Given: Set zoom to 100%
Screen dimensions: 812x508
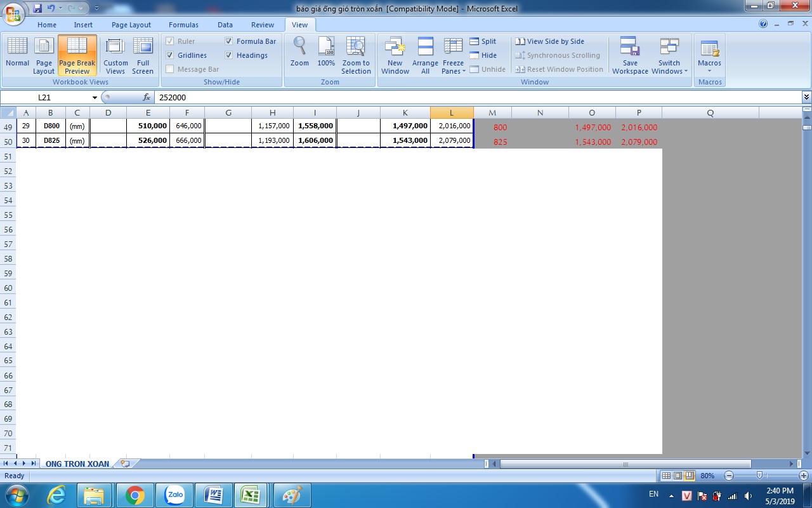Looking at the screenshot, I should 326,52.
